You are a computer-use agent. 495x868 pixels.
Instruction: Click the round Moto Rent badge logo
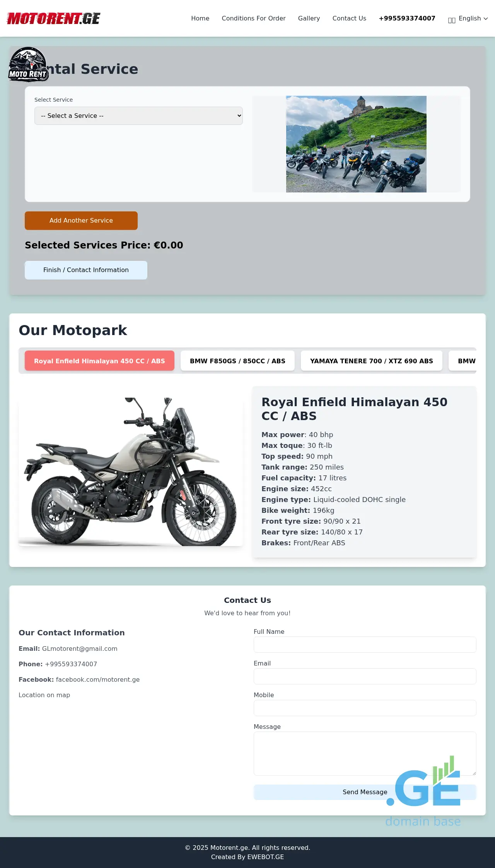pos(29,65)
